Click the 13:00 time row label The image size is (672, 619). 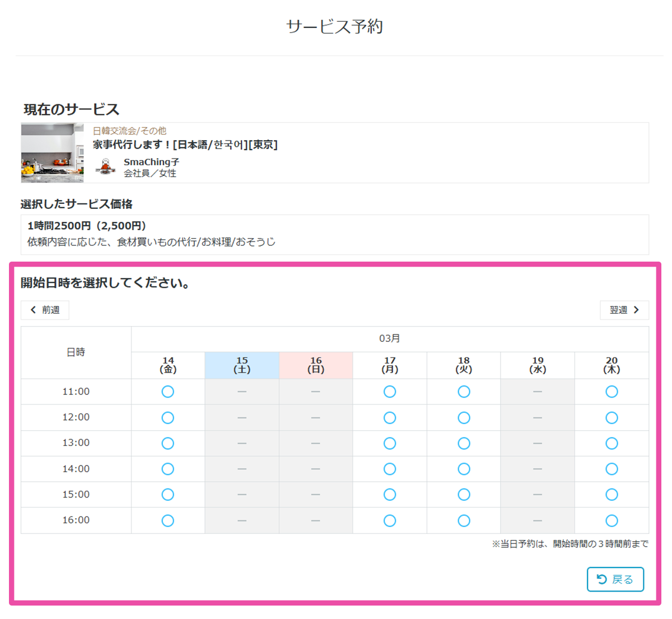[76, 443]
